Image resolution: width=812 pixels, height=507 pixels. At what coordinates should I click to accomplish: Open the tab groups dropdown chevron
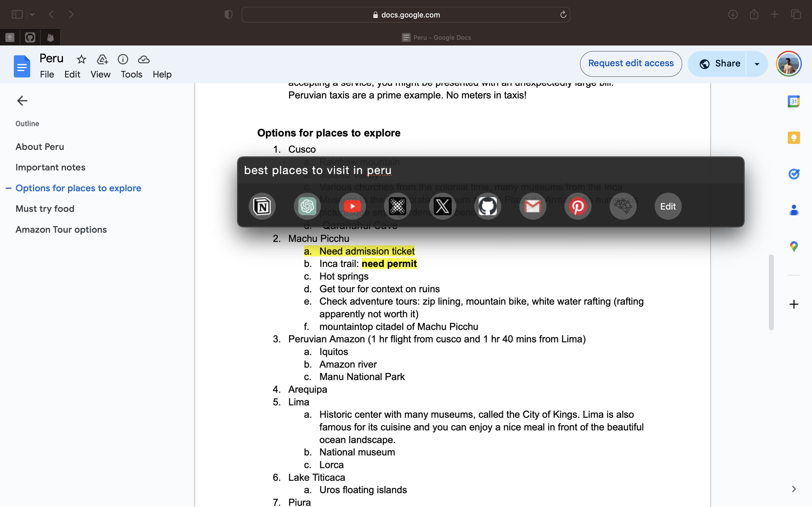click(x=32, y=14)
